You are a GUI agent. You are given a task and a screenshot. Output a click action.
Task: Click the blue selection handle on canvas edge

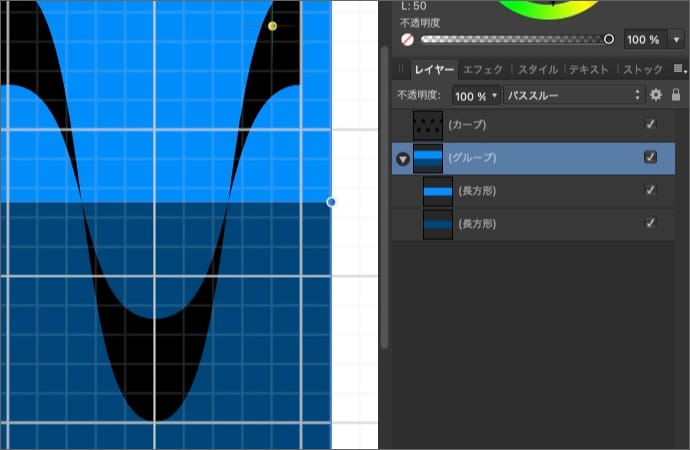[331, 202]
